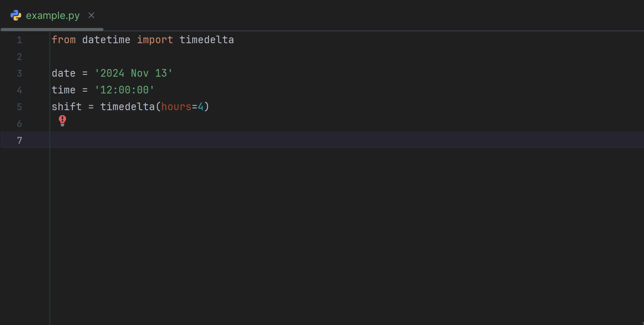Click the from keyword on line 1
Image resolution: width=644 pixels, height=325 pixels.
(64, 40)
